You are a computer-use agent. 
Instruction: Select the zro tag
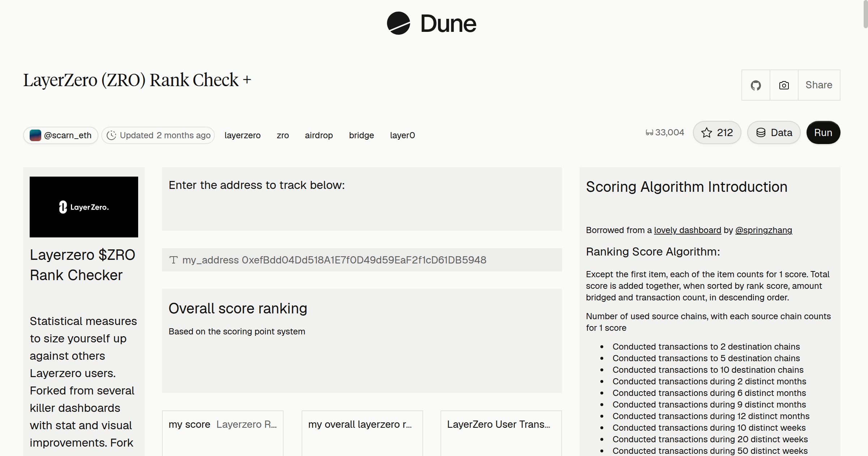[283, 135]
